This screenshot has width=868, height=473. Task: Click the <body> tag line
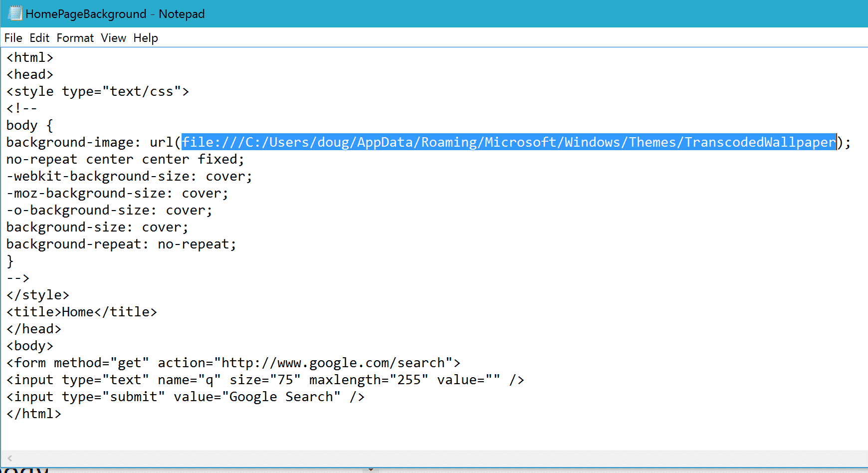(x=30, y=346)
